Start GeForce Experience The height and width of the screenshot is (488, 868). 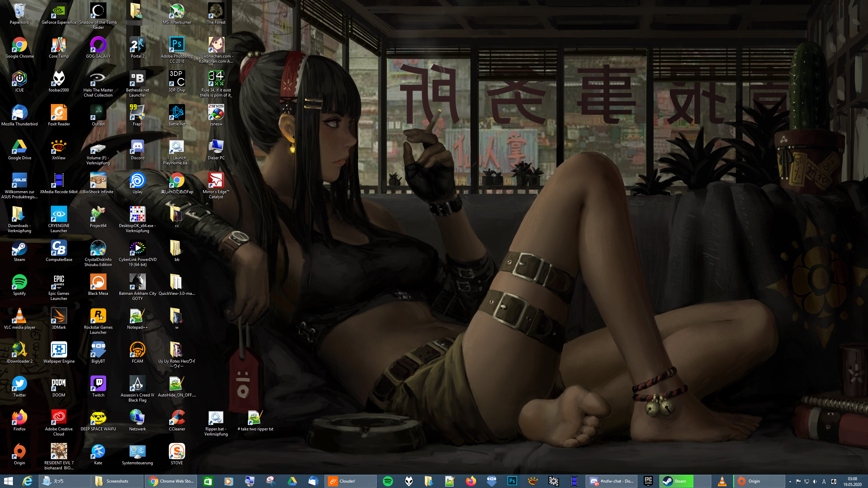pyautogui.click(x=59, y=11)
